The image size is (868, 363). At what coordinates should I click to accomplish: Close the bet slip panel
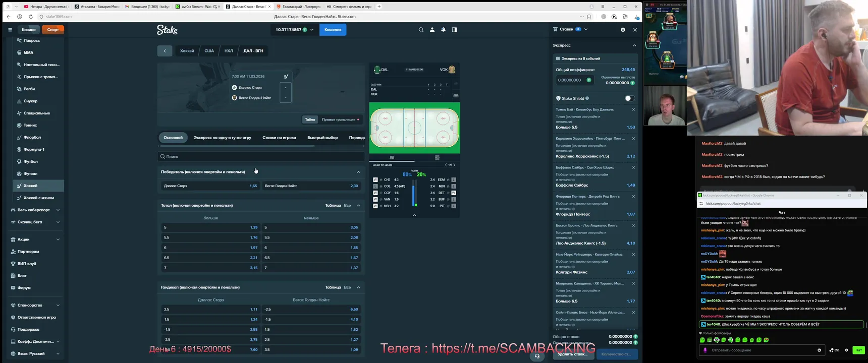pos(635,30)
